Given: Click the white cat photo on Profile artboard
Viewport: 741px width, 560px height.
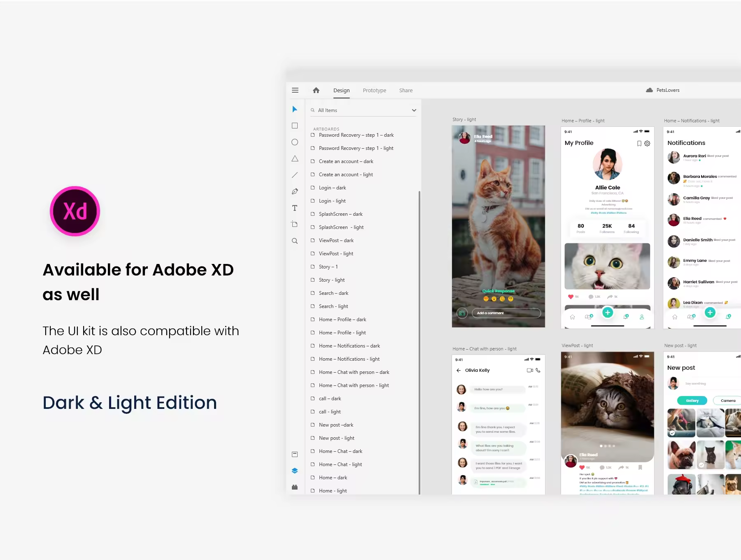Looking at the screenshot, I should pos(607,266).
